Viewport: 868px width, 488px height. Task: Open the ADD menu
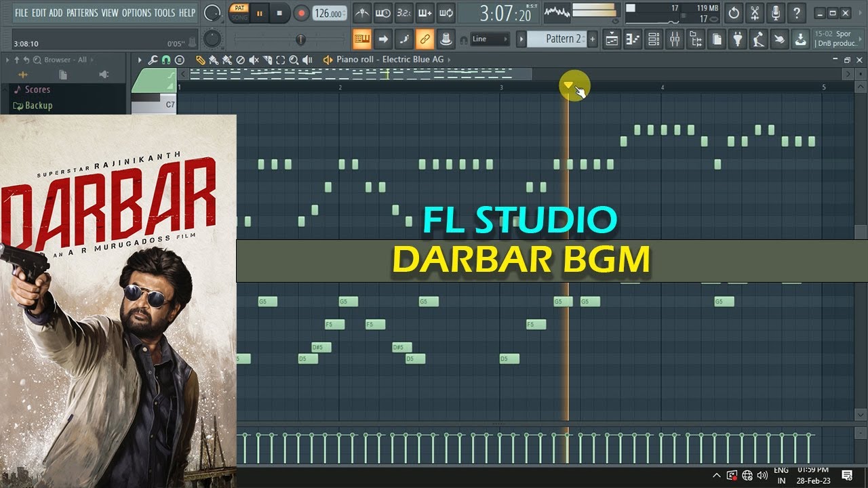(x=56, y=13)
